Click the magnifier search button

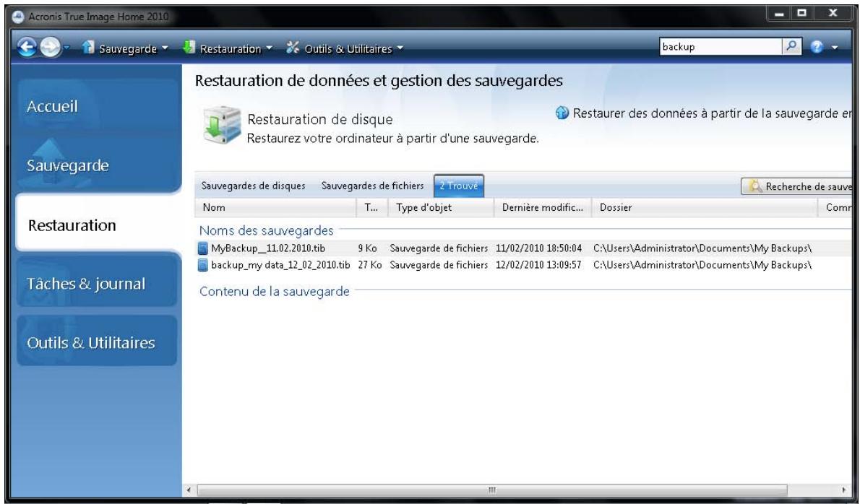[x=791, y=46]
